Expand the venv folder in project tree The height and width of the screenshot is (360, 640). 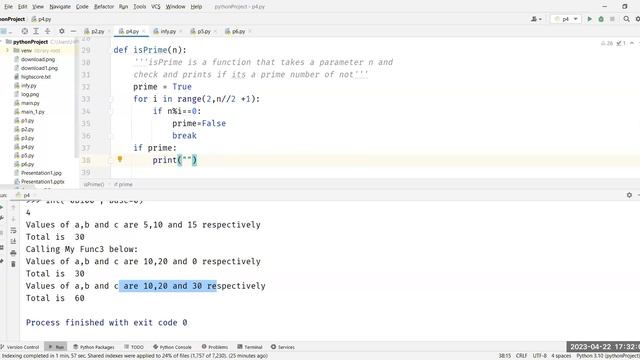point(7,51)
